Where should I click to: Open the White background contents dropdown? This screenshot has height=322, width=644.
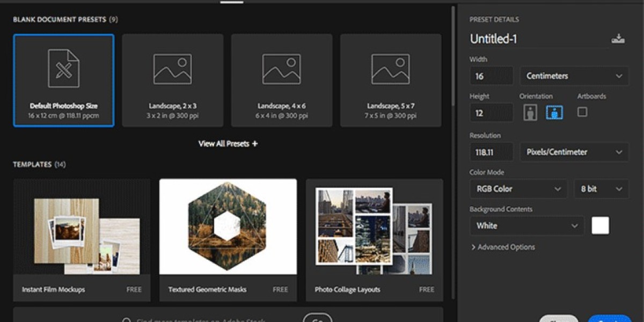tap(527, 226)
